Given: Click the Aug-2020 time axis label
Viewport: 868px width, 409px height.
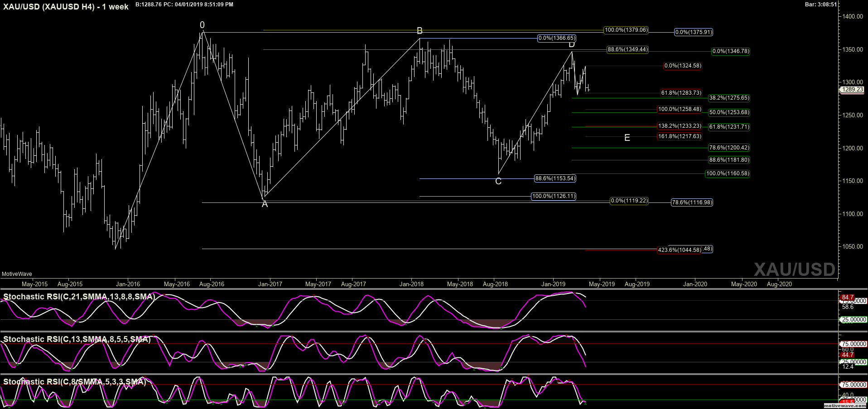Looking at the screenshot, I should point(779,284).
